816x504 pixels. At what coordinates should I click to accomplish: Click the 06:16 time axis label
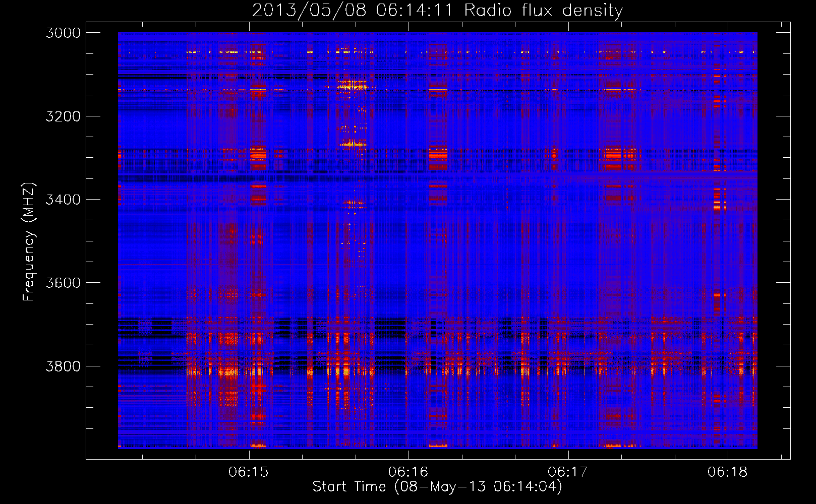tap(408, 472)
